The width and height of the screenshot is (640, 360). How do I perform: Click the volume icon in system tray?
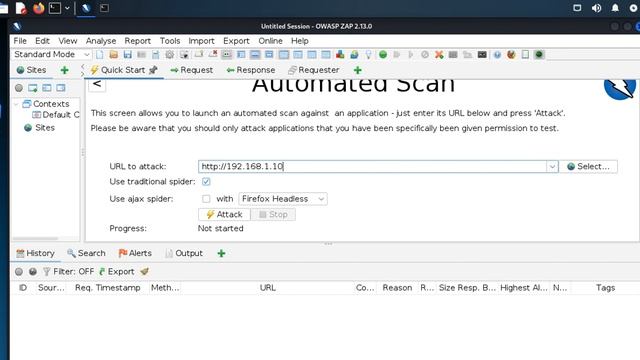[596, 8]
